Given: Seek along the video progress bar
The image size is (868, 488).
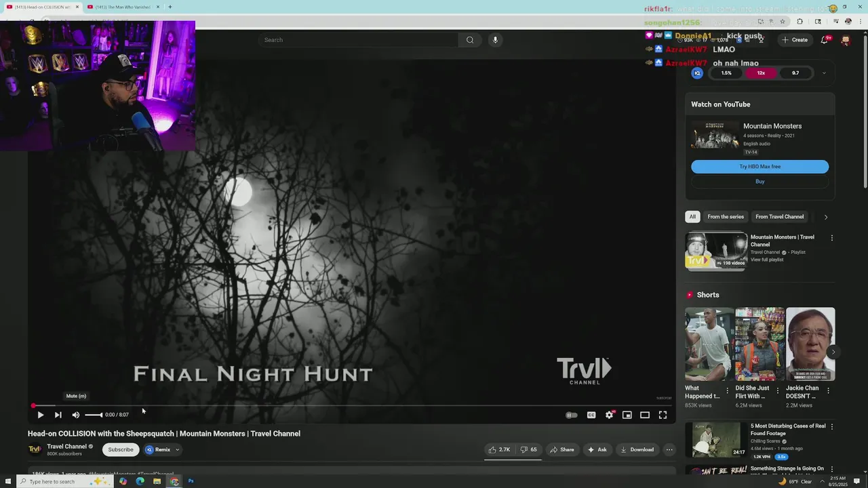Looking at the screenshot, I should click(352, 406).
